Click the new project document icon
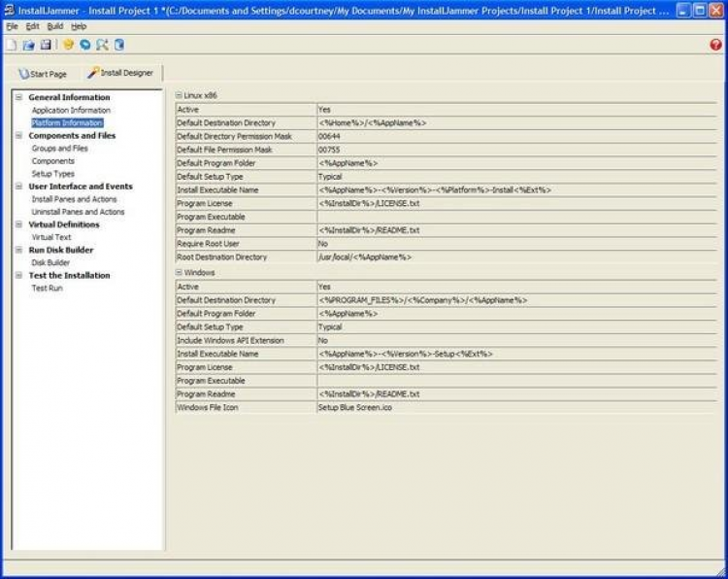 coord(11,45)
